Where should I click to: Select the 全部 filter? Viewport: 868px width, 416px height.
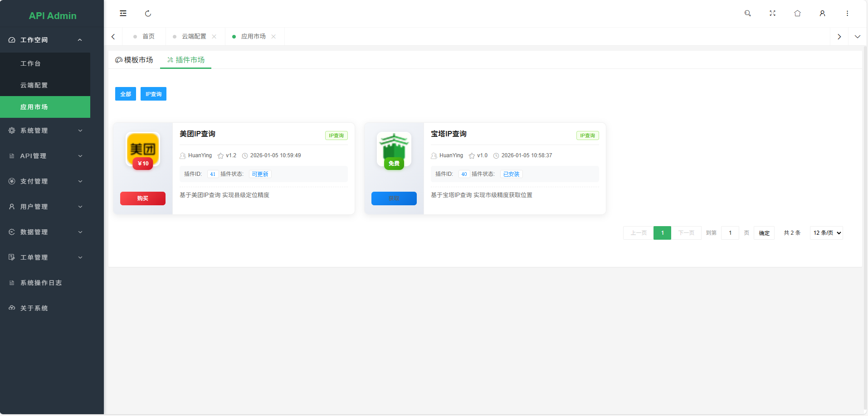pyautogui.click(x=126, y=94)
